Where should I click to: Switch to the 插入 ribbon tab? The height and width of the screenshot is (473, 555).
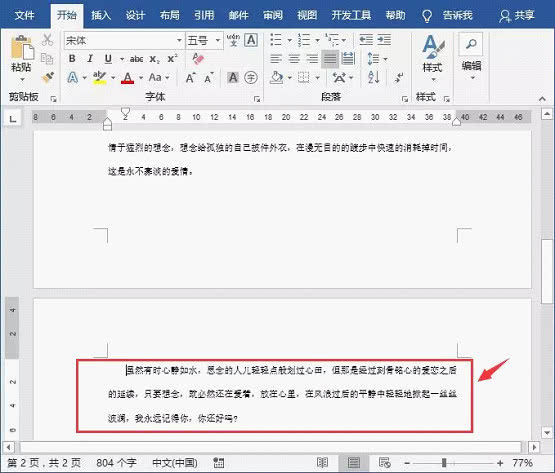(101, 15)
